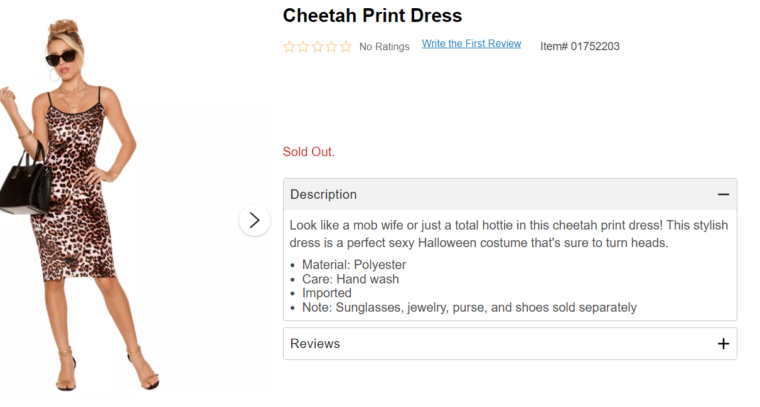Click the second rating star

click(x=303, y=46)
